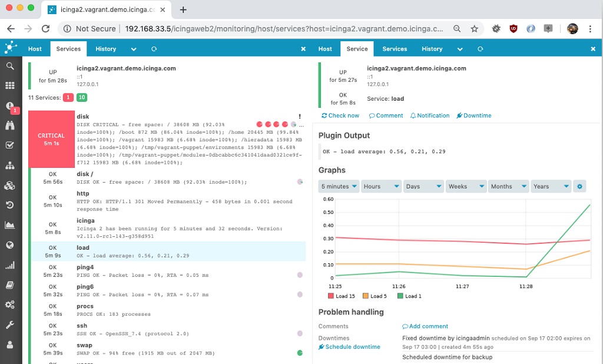Open the graph settings gear beside Years
The height and width of the screenshot is (364, 603).
[579, 186]
